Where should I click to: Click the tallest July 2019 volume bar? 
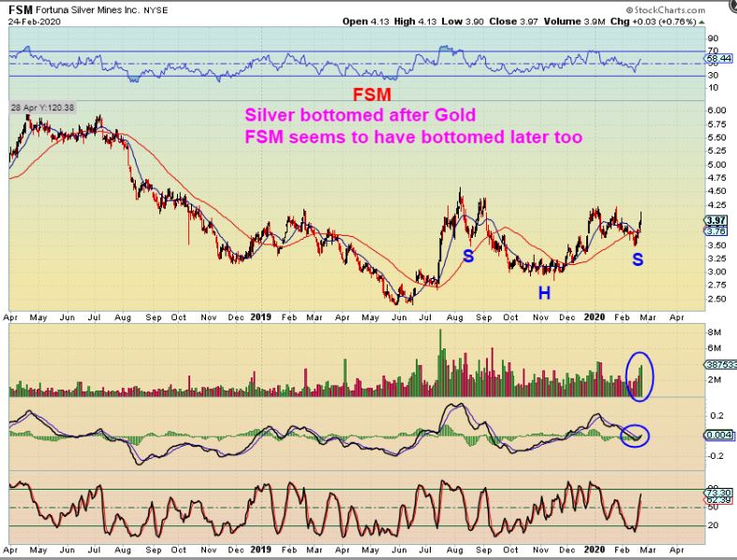pyautogui.click(x=440, y=363)
